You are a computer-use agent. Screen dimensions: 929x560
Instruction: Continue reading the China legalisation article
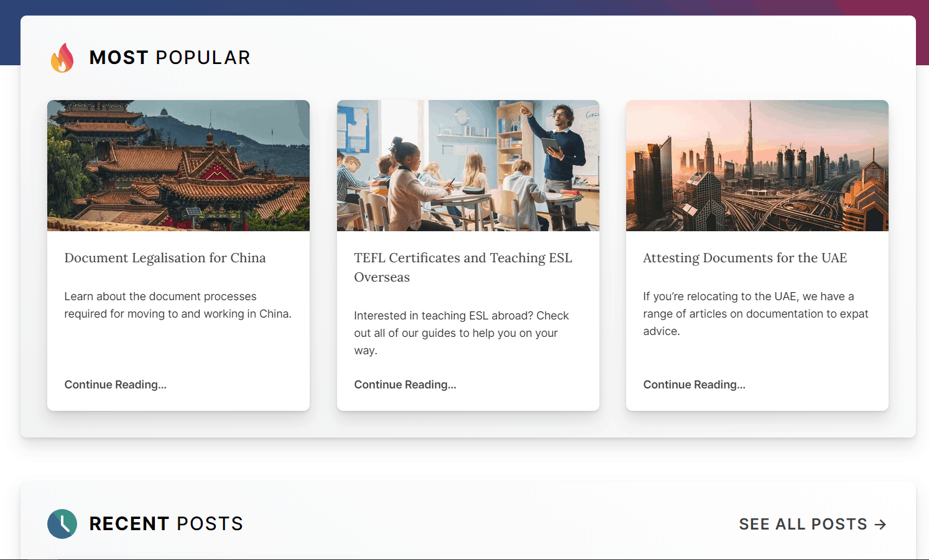(116, 385)
